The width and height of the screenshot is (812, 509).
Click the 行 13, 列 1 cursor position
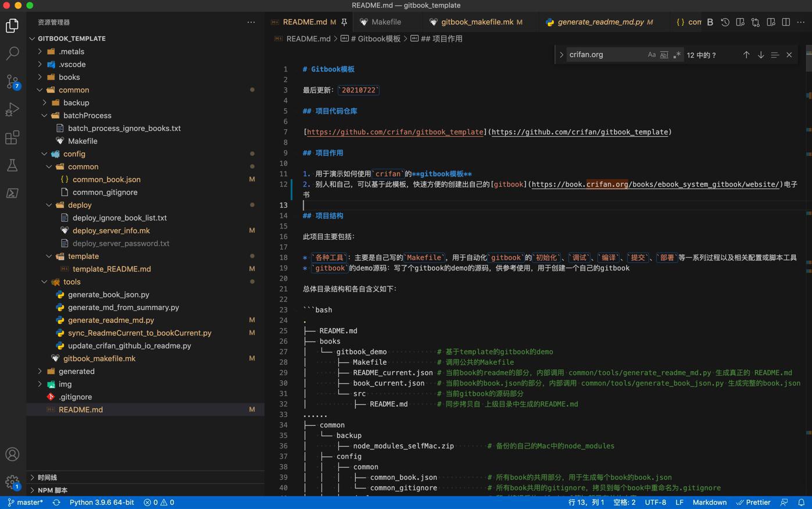click(586, 503)
